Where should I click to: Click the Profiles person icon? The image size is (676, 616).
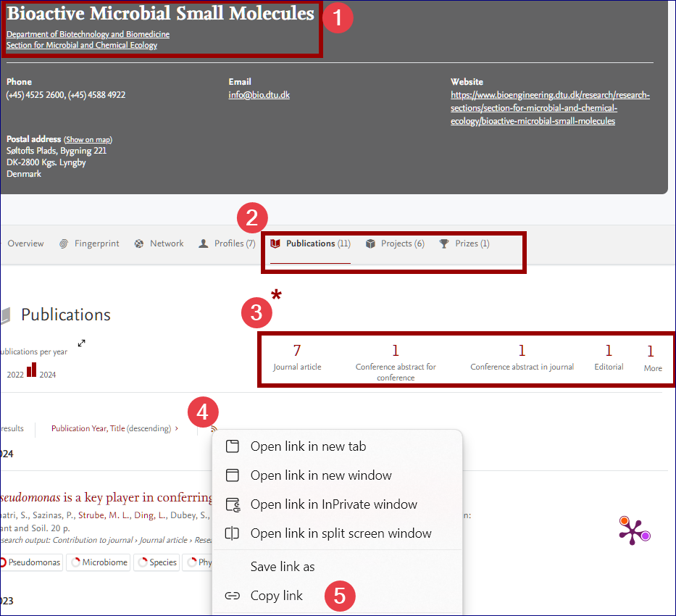(x=203, y=244)
